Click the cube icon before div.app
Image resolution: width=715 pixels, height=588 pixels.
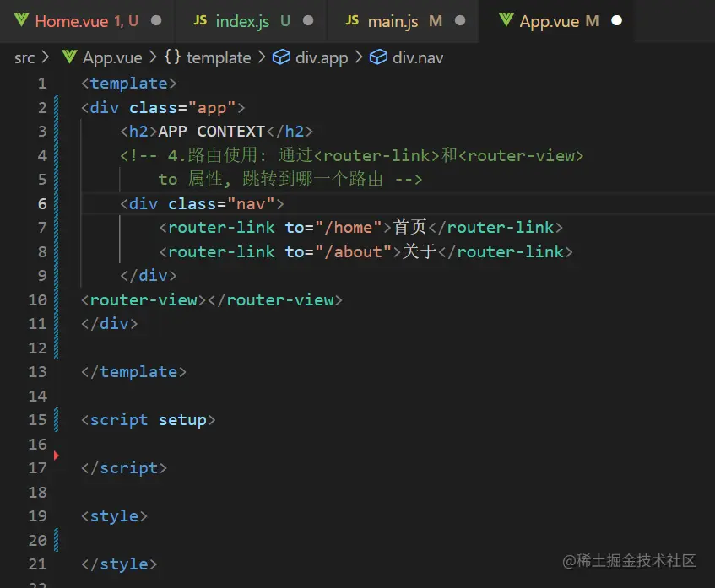[281, 57]
